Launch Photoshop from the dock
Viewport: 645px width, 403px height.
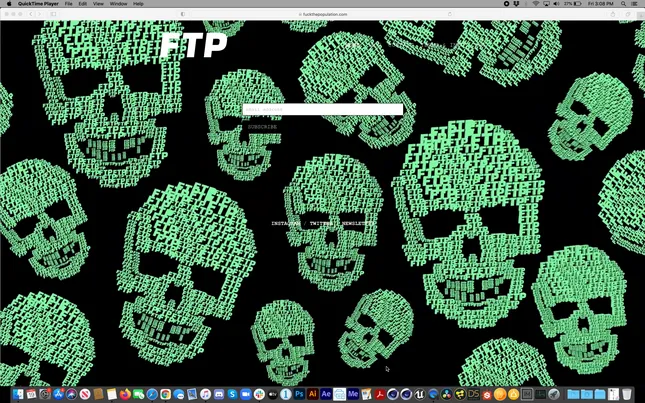coord(299,394)
